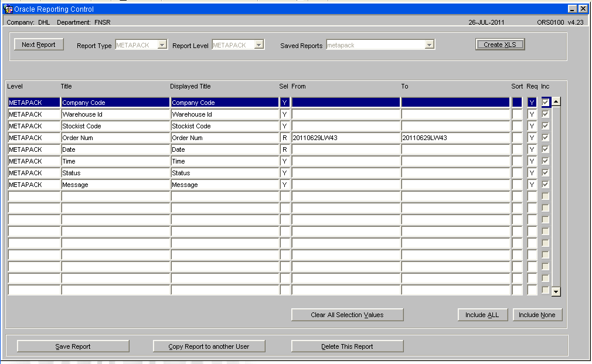Click the To field of Time row
Image resolution: width=592 pixels, height=364 pixels.
pos(455,161)
